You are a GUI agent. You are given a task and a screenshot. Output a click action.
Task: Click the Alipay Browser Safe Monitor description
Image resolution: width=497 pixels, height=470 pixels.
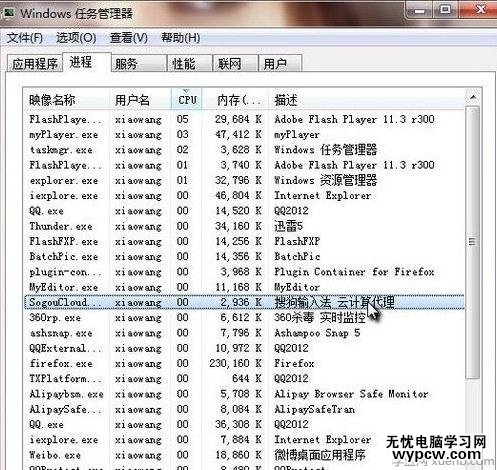pyautogui.click(x=351, y=394)
